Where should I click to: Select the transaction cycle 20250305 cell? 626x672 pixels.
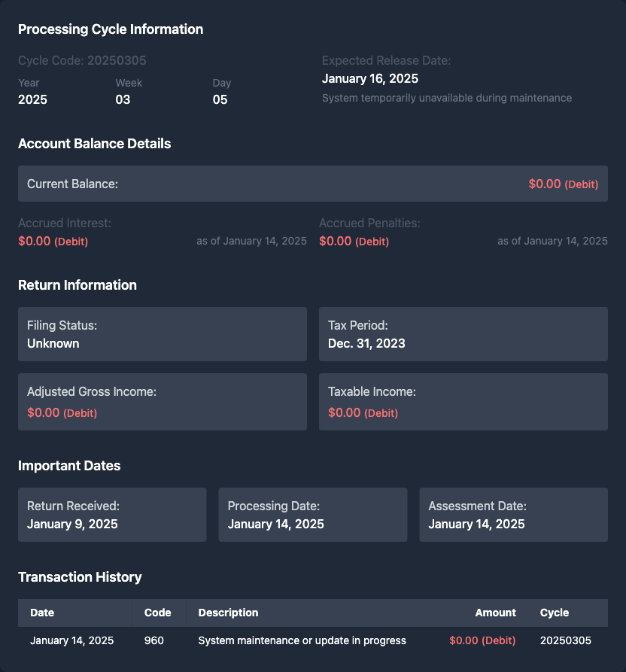[566, 640]
